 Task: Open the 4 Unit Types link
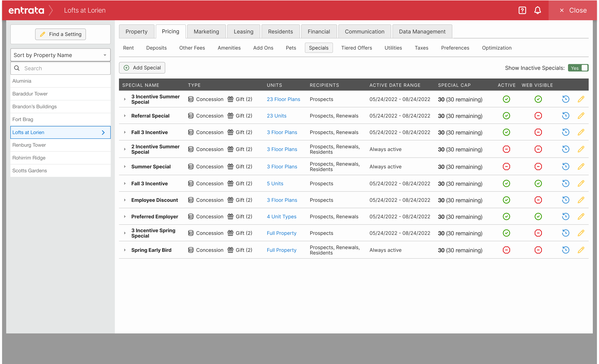pos(282,216)
